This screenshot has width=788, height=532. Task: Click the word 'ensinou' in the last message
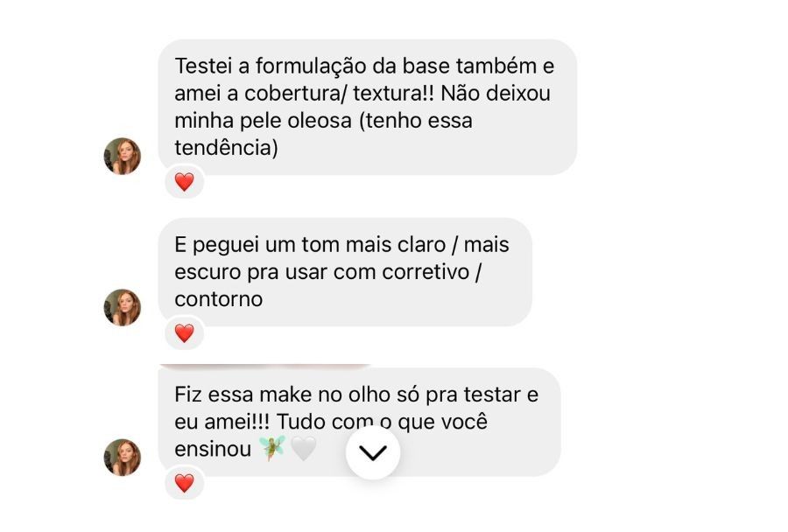tap(211, 449)
